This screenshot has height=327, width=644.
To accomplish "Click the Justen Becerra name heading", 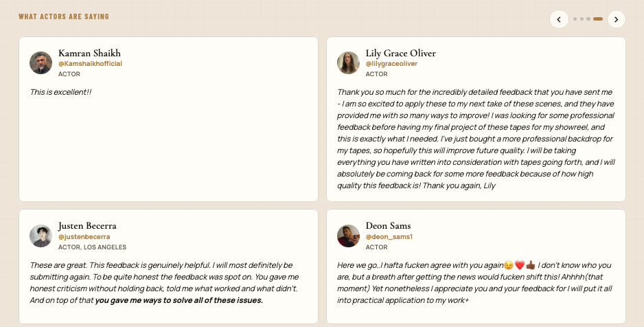I will (87, 225).
